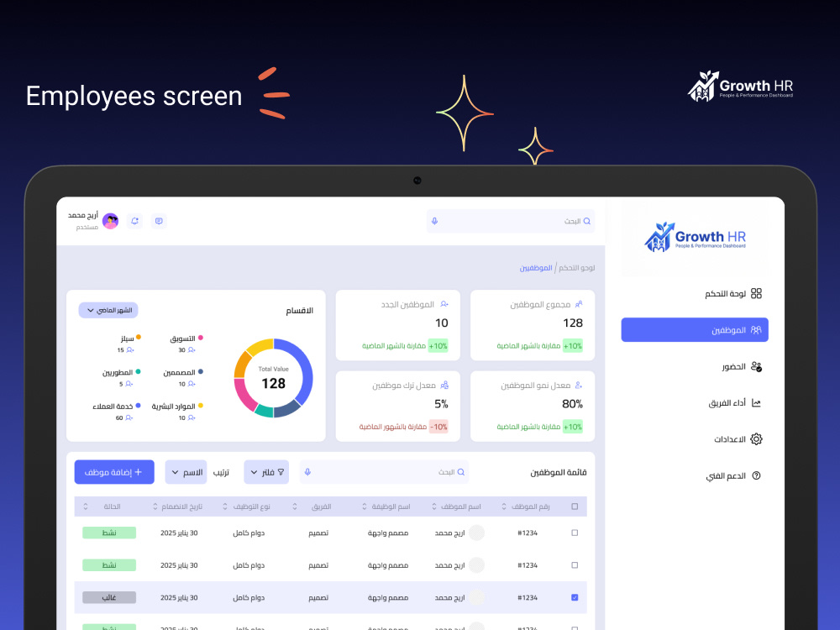Click the الدعم الفني help icon
The width and height of the screenshot is (840, 630).
pos(756,475)
